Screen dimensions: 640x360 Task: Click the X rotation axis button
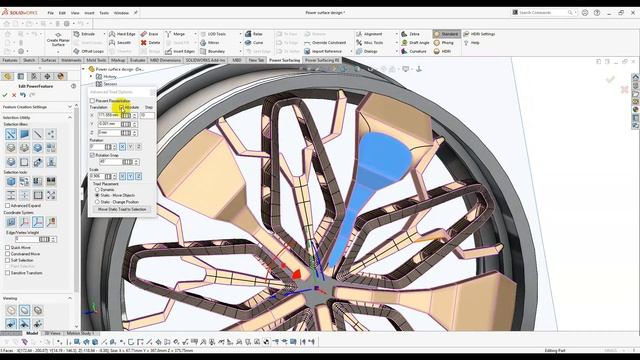(122, 147)
